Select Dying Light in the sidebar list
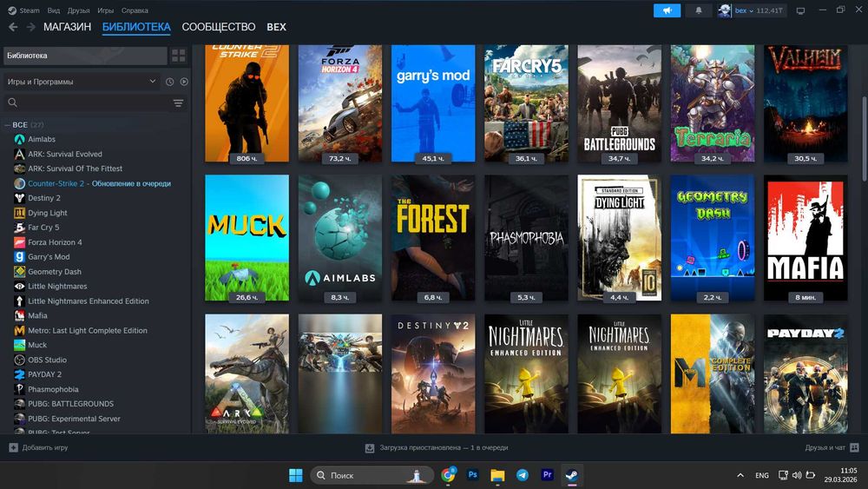 click(48, 213)
